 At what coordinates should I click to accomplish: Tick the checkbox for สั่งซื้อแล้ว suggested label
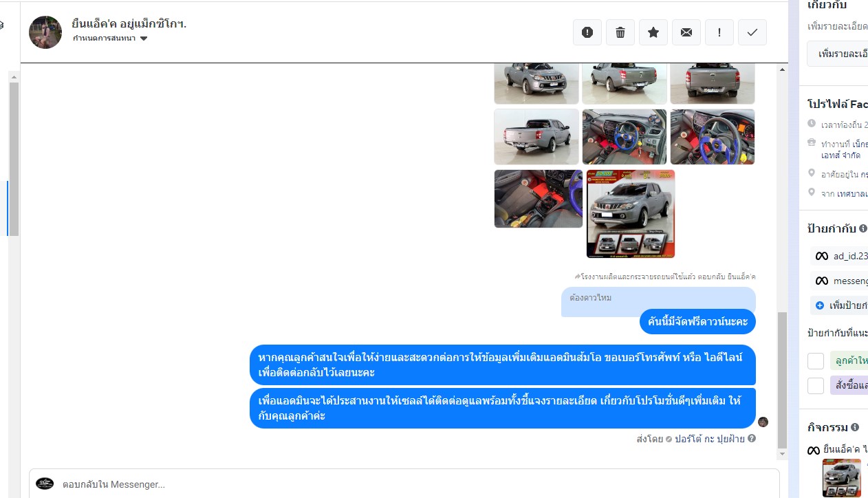[816, 385]
